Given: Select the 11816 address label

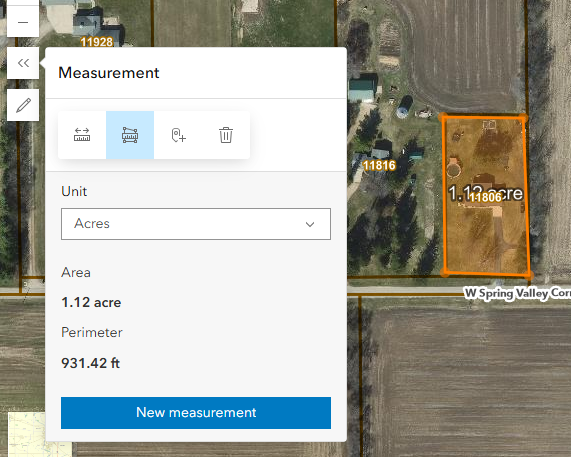Looking at the screenshot, I should pos(379,165).
